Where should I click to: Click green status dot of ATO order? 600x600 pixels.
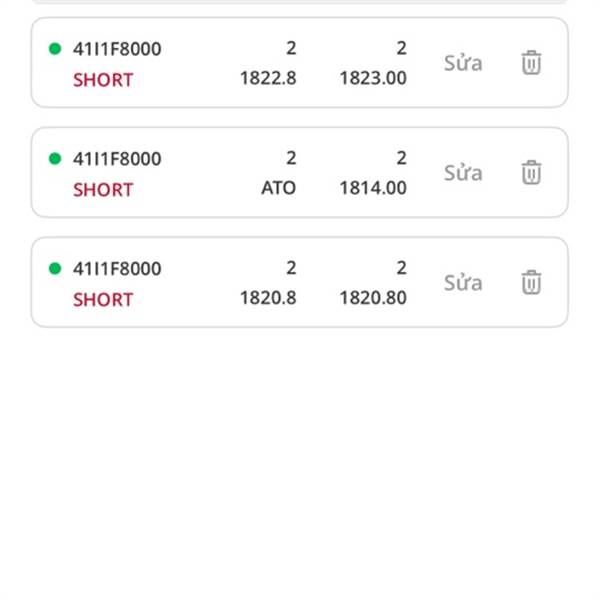pyautogui.click(x=55, y=158)
